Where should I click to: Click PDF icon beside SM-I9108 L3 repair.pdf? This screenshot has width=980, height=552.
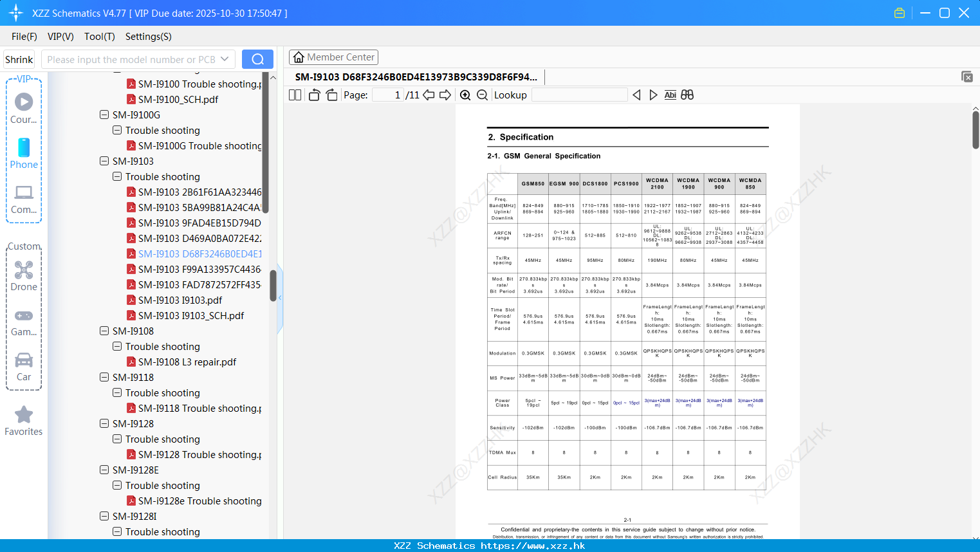[x=131, y=362]
